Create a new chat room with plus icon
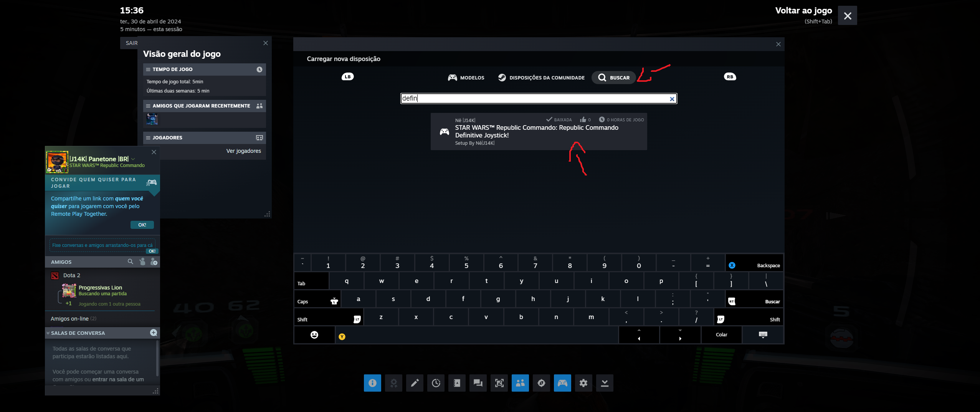980x412 pixels. (154, 333)
